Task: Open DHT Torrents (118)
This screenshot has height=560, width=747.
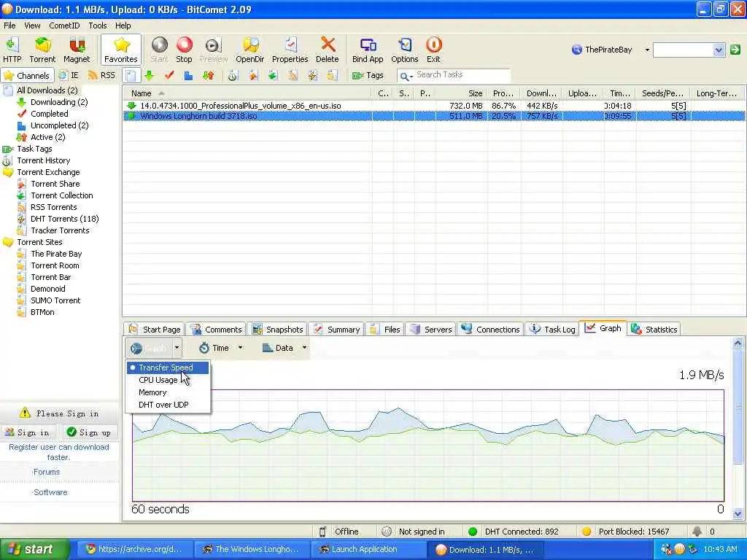Action: point(64,219)
